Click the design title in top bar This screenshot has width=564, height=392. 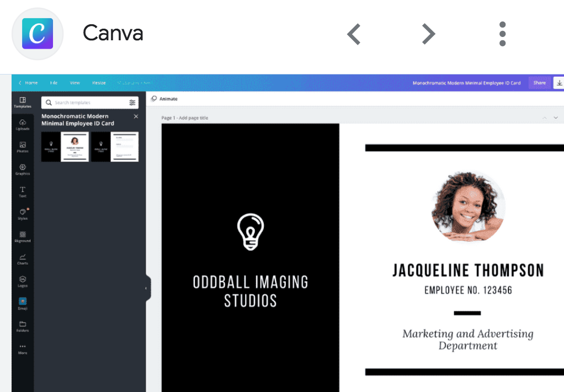coord(466,83)
